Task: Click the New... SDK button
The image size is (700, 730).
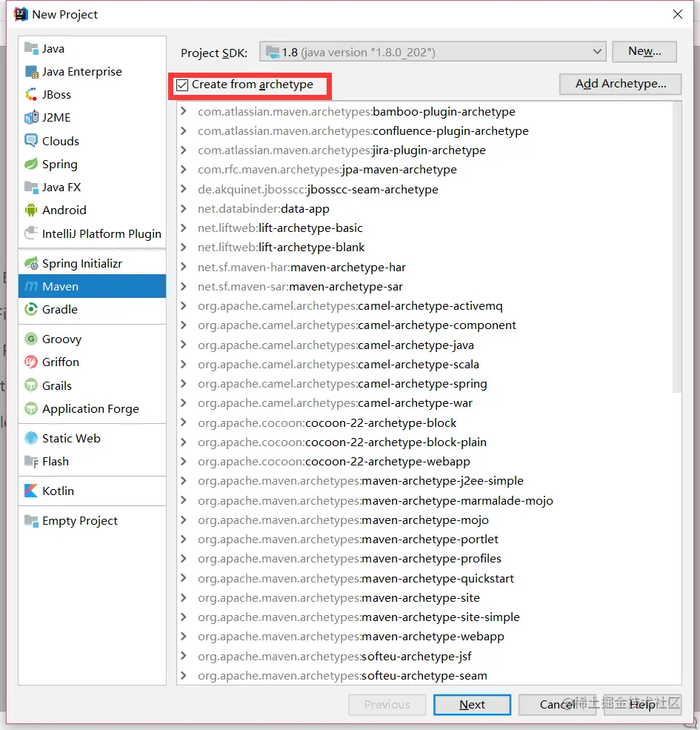Action: click(644, 51)
